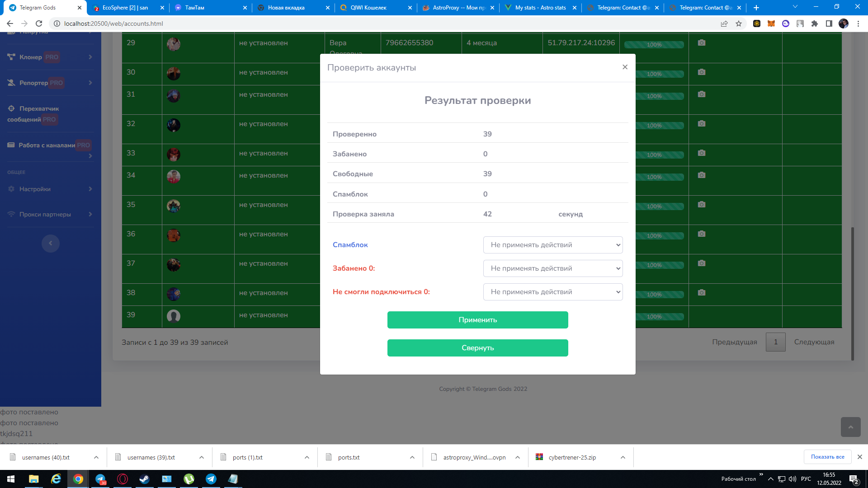The image size is (868, 488).
Task: Click sidebar collapse arrow button
Action: (51, 244)
